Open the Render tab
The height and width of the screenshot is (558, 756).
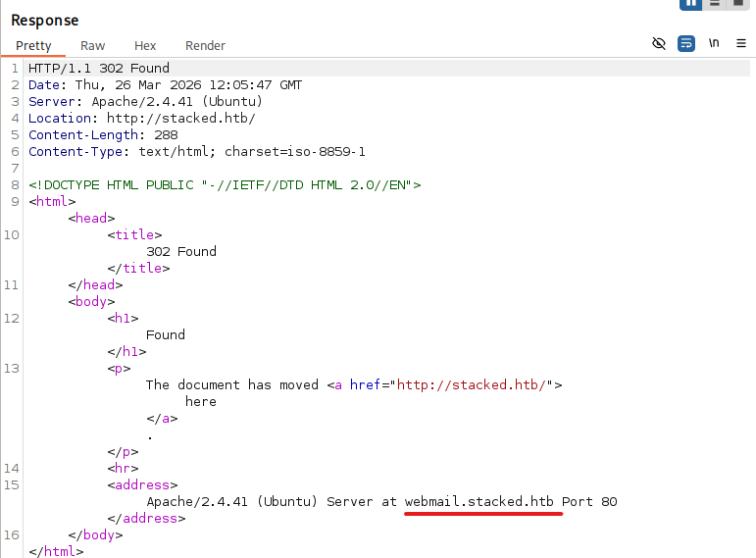205,46
